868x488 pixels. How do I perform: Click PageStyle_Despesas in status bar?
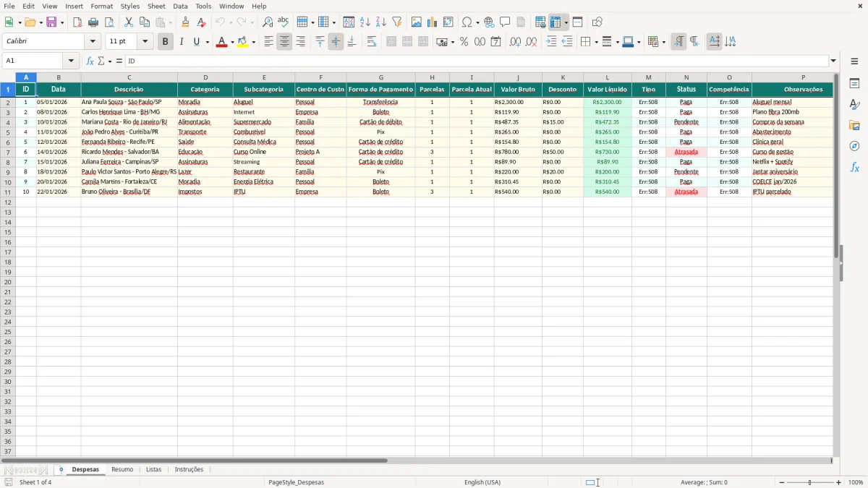pyautogui.click(x=296, y=482)
